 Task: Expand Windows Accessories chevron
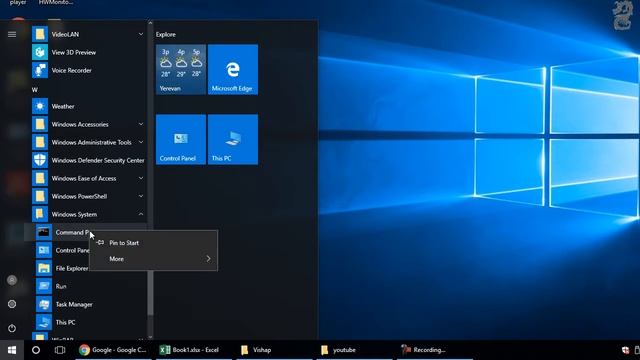(x=141, y=124)
